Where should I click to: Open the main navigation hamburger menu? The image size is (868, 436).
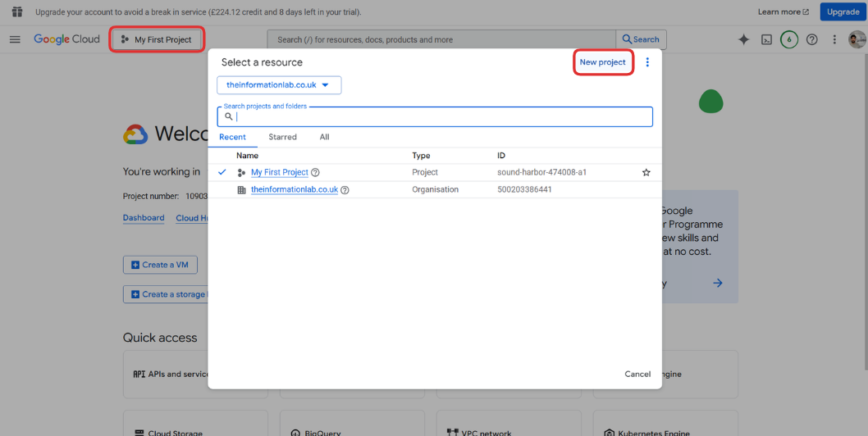(15, 39)
